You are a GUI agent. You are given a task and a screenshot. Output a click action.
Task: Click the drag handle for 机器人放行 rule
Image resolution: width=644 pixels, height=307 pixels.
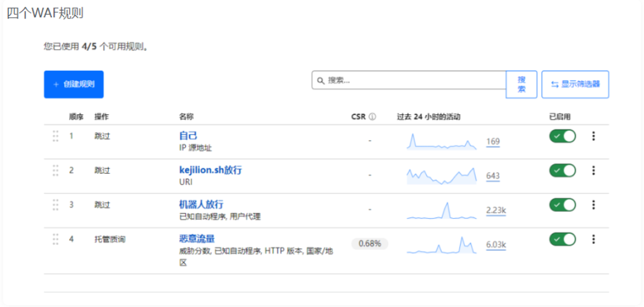click(x=56, y=204)
